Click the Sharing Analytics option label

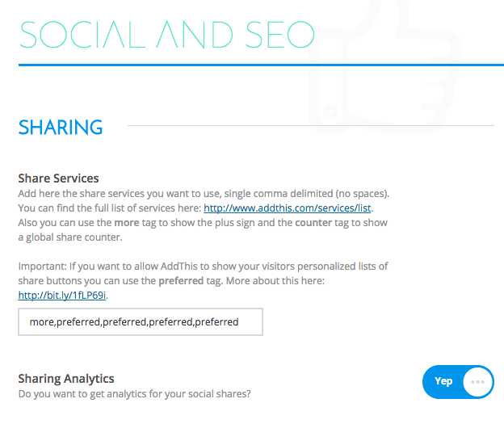tap(66, 379)
